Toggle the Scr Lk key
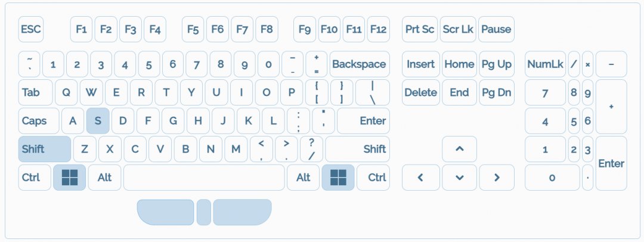644x242 pixels. [458, 29]
